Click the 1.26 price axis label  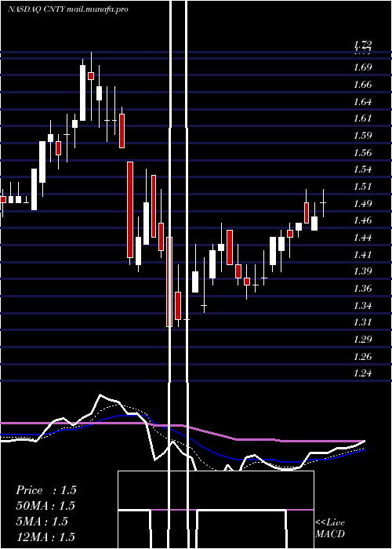pos(362,356)
